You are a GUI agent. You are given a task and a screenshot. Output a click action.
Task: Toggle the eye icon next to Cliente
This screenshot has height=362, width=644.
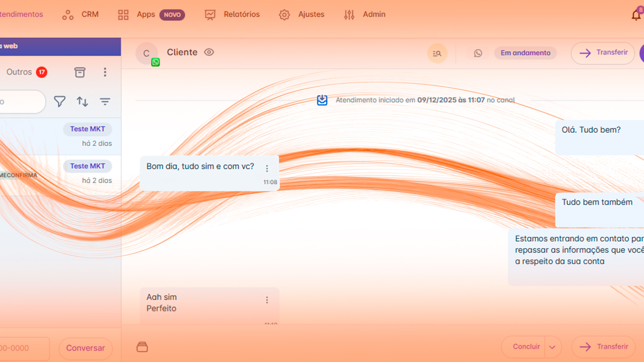click(209, 52)
